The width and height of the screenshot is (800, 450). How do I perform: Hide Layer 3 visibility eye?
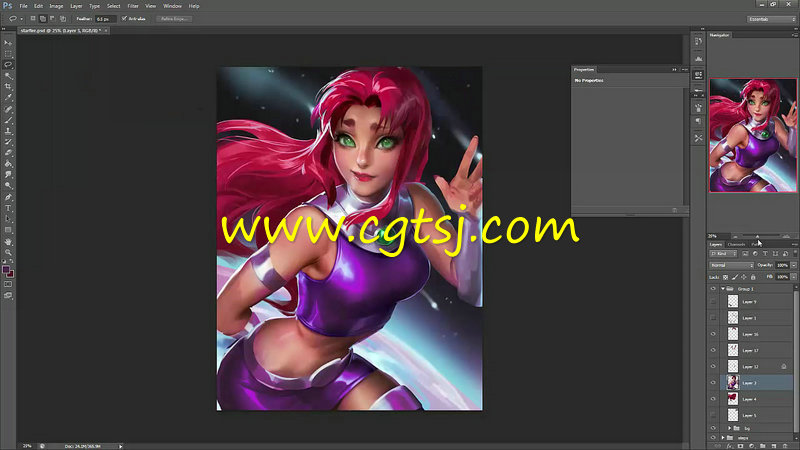point(713,383)
